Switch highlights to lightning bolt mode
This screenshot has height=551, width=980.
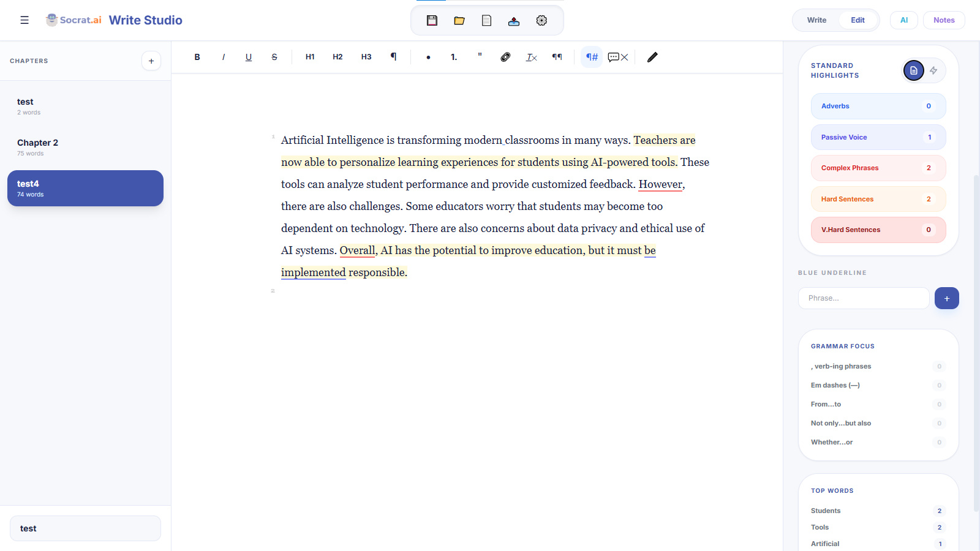[933, 70]
